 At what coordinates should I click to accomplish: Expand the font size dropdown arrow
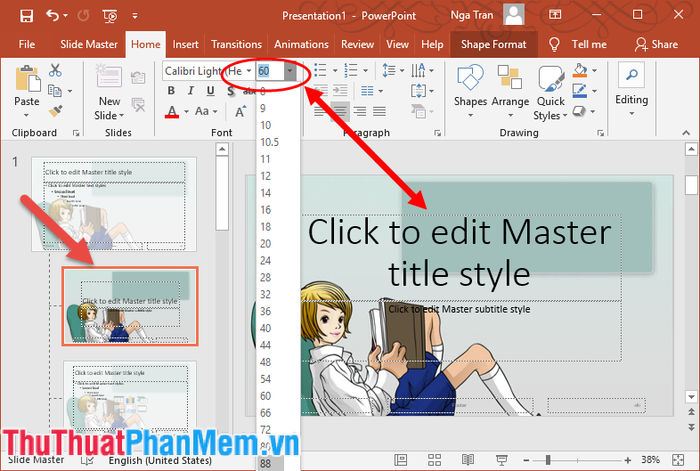click(290, 71)
